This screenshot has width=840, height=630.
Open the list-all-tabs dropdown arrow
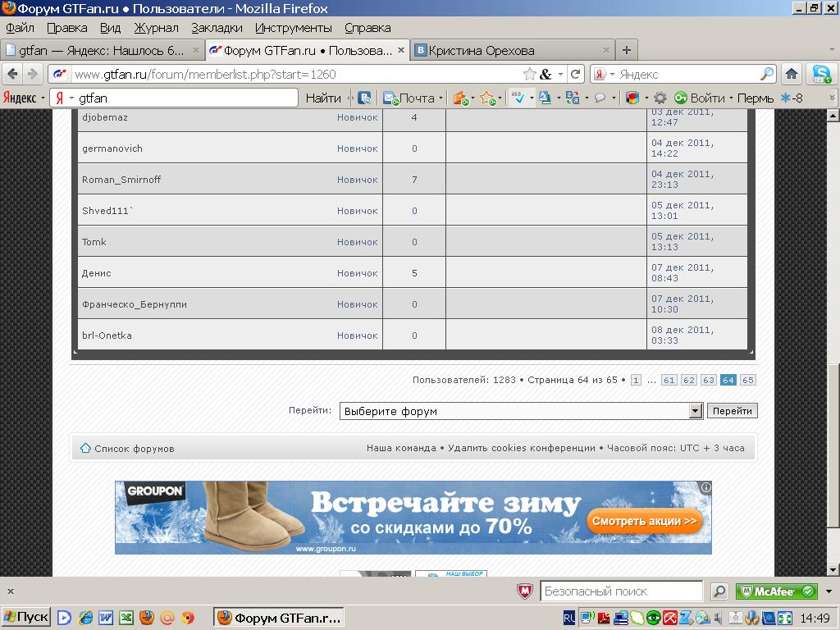[x=832, y=50]
